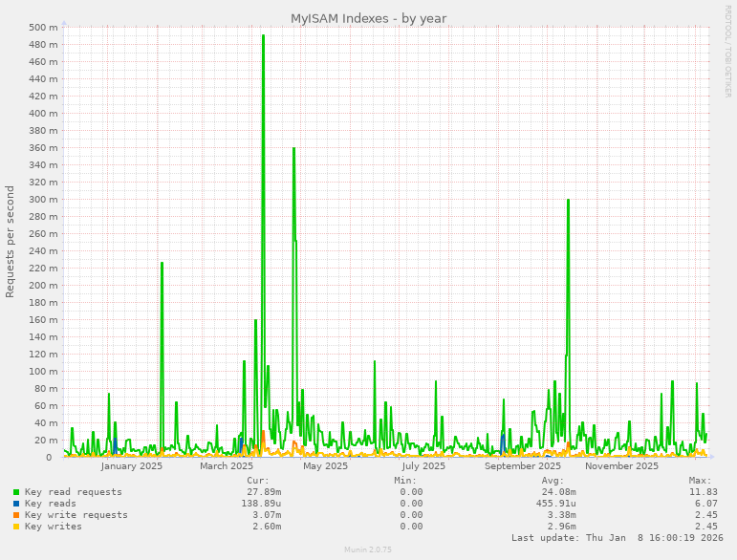This screenshot has width=737, height=560.
Task: Click the green Key read requests swatch
Action: coord(16,492)
